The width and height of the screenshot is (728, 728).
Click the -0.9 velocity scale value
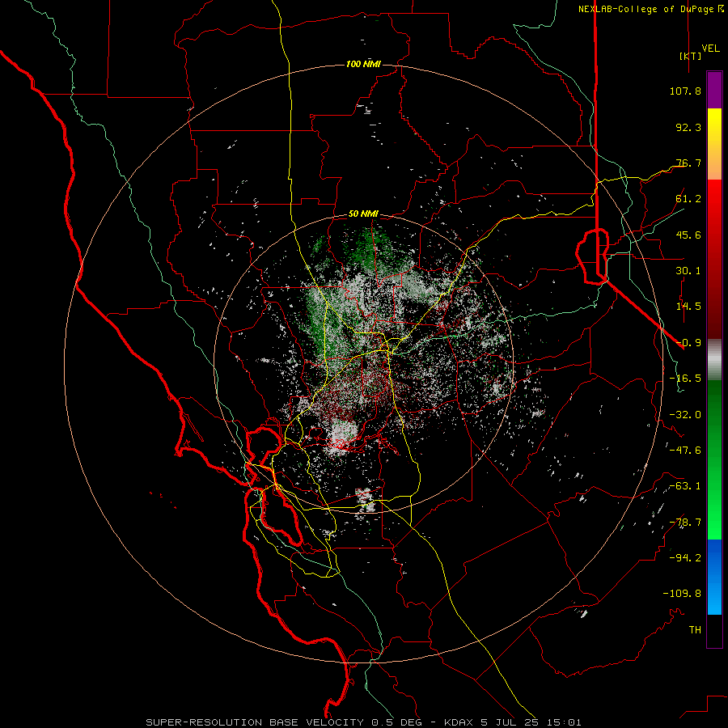coord(688,343)
